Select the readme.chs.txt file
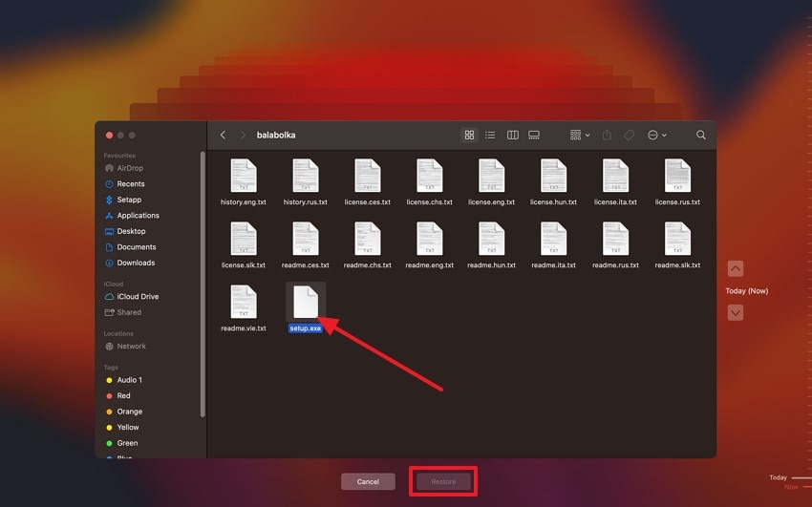 368,245
